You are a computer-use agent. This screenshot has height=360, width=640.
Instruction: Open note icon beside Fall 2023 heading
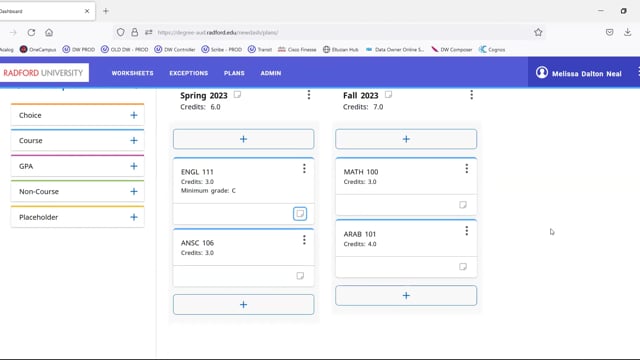click(388, 95)
